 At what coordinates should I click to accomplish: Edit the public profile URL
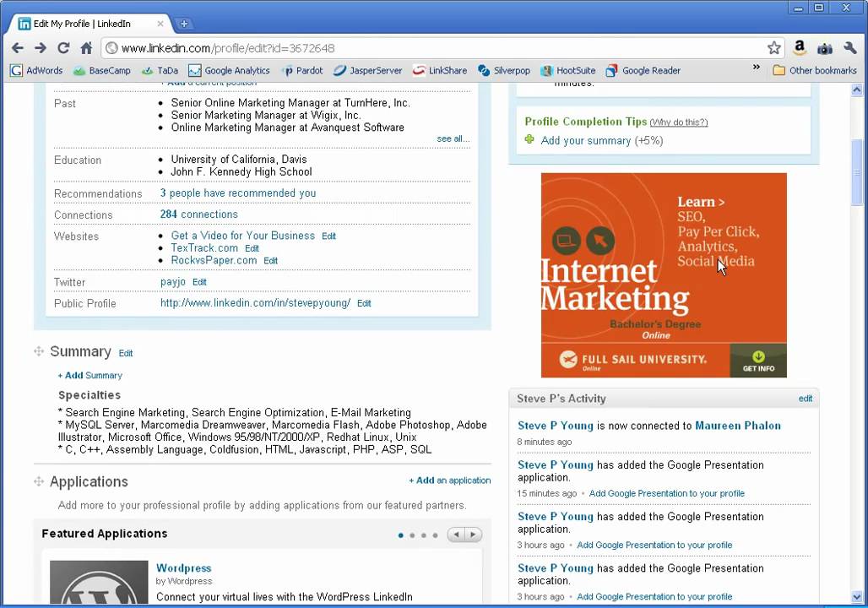pos(364,303)
